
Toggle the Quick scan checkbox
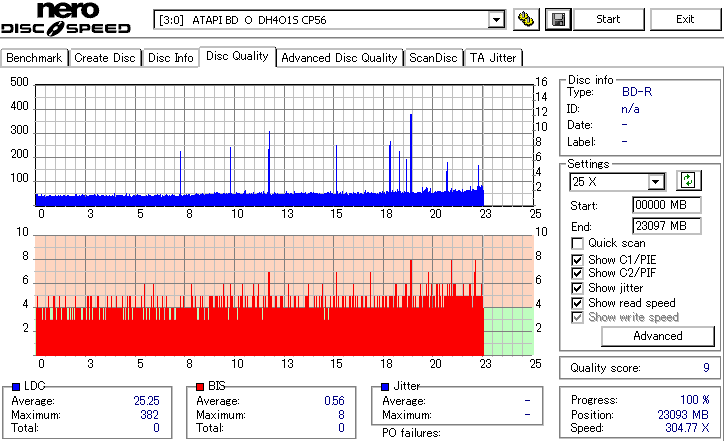pos(577,243)
